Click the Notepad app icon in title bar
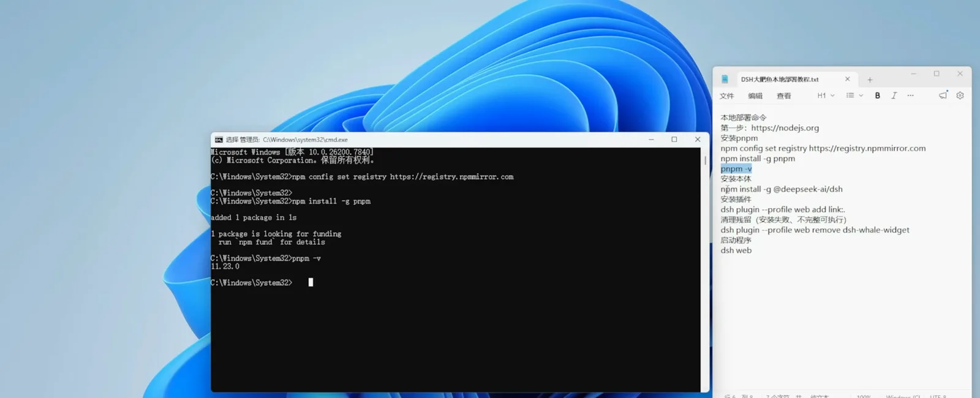Image resolution: width=980 pixels, height=398 pixels. point(725,79)
